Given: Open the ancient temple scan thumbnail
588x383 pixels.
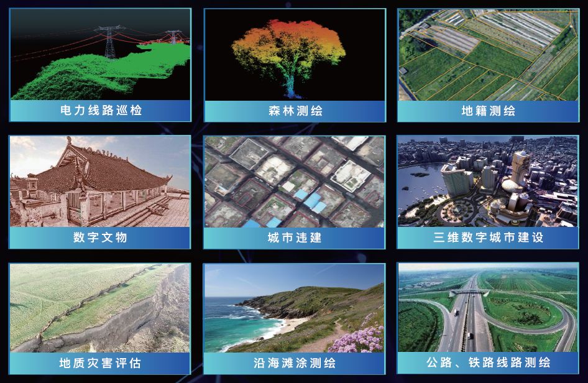Looking at the screenshot, I should point(99,182).
